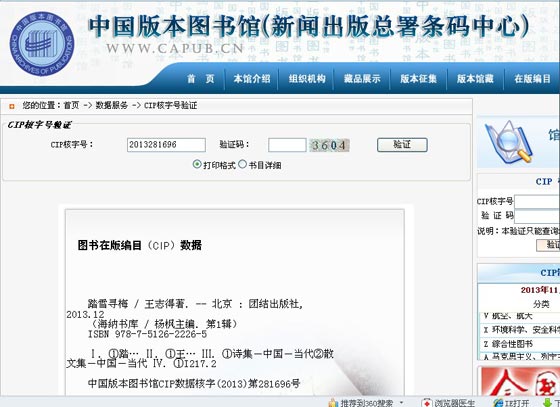Viewport: 560px width, 407px height.
Task: Click the captcha image 3604 to refresh
Action: tap(329, 145)
